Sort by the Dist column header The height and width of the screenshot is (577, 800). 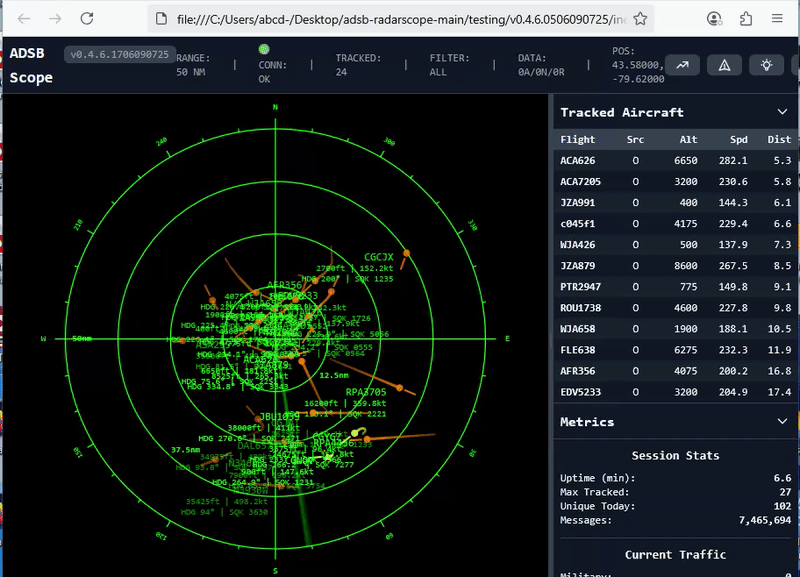point(779,140)
